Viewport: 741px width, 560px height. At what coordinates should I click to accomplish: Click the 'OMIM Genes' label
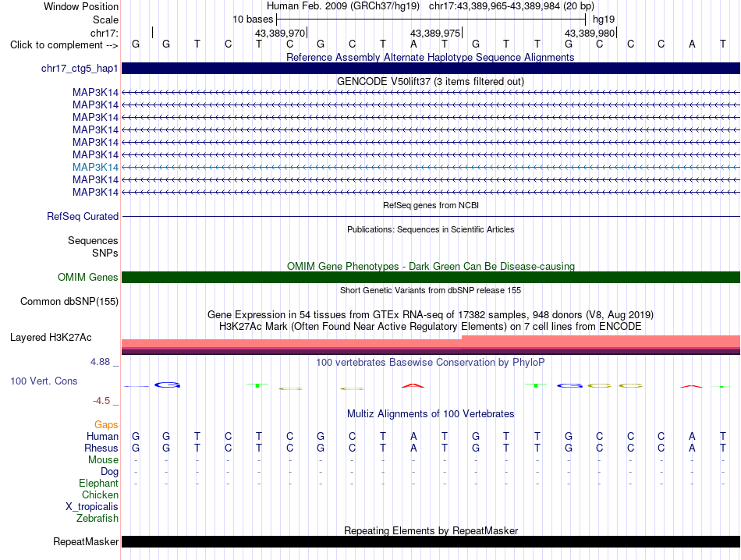[x=88, y=278]
